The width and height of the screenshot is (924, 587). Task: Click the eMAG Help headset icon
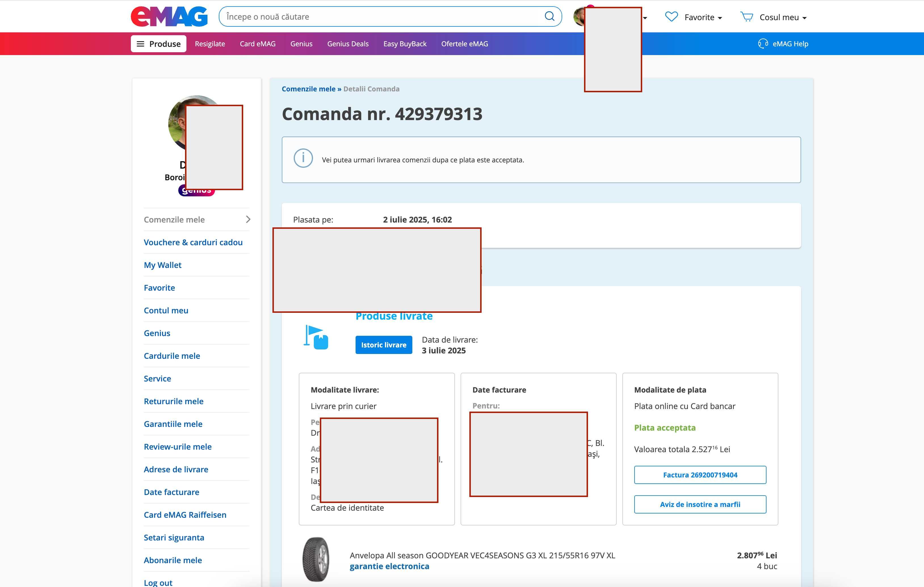pyautogui.click(x=763, y=44)
